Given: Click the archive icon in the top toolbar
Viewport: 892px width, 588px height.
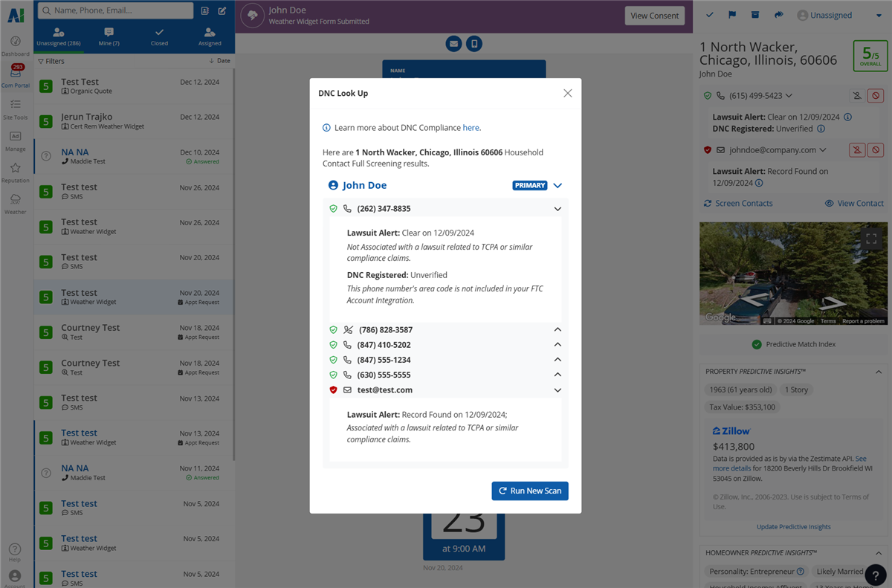Looking at the screenshot, I should click(x=755, y=15).
